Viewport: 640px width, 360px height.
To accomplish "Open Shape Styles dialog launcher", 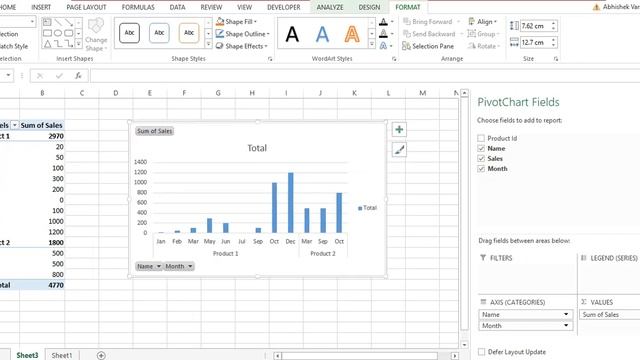I will tap(270, 59).
